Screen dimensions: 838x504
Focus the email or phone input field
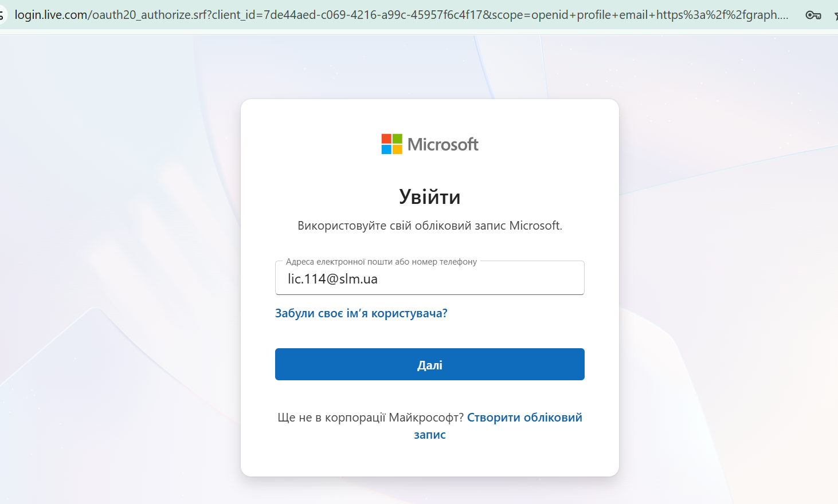430,278
